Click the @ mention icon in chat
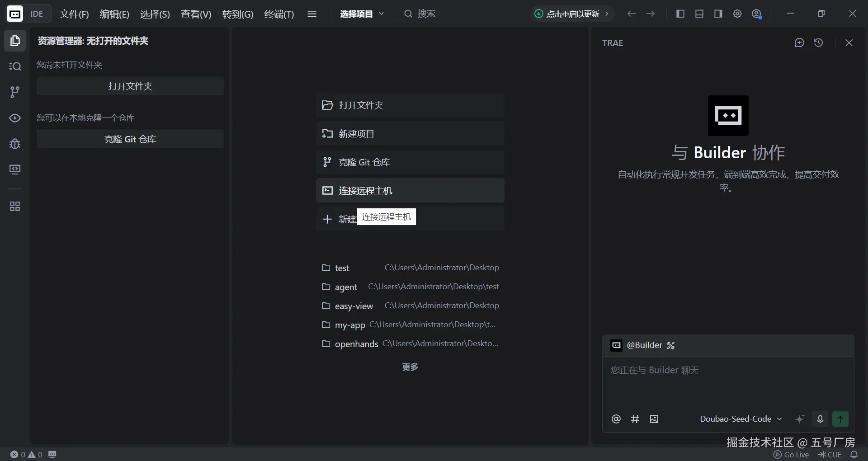The height and width of the screenshot is (461, 868). [616, 419]
